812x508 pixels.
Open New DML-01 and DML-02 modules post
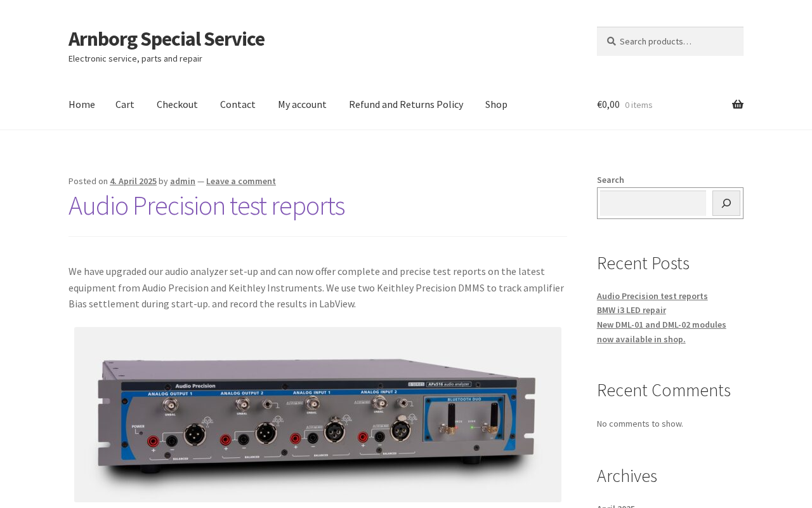coord(662,331)
